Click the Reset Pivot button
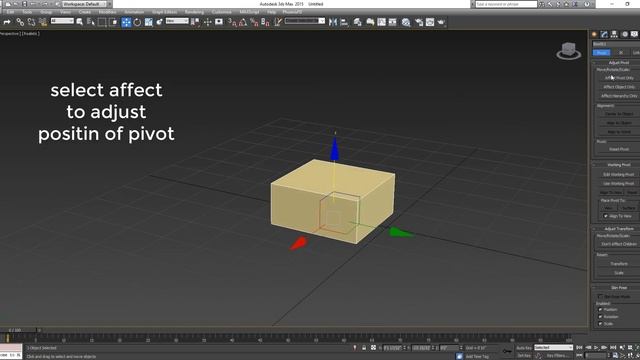The height and width of the screenshot is (360, 640). pos(619,149)
